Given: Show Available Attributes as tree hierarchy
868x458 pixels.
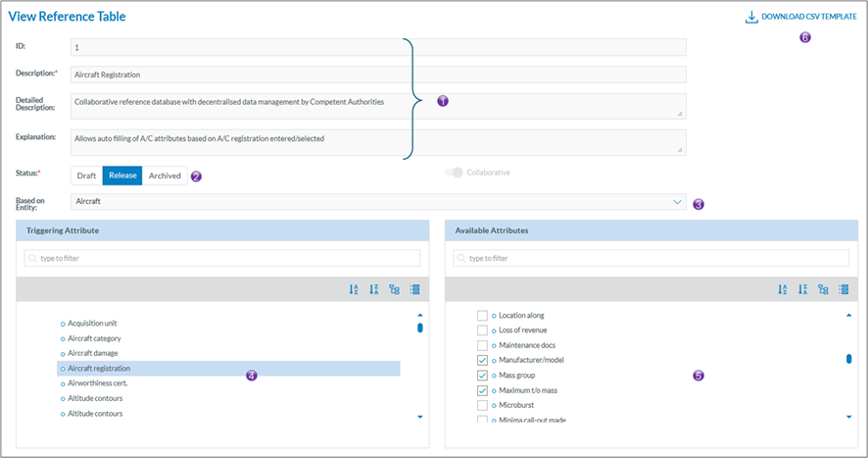Looking at the screenshot, I should pyautogui.click(x=823, y=289).
